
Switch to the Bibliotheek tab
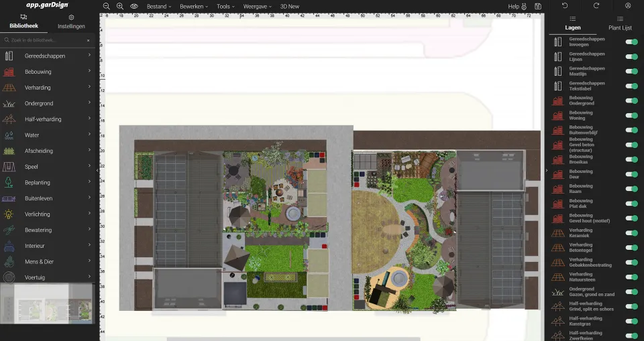pyautogui.click(x=24, y=21)
